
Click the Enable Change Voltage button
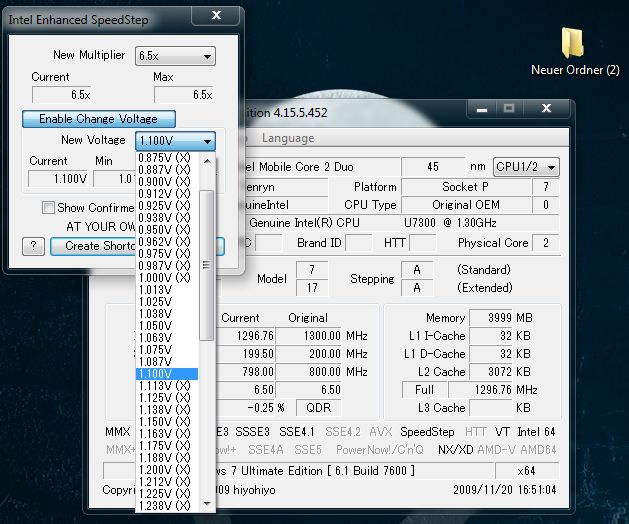click(x=99, y=119)
